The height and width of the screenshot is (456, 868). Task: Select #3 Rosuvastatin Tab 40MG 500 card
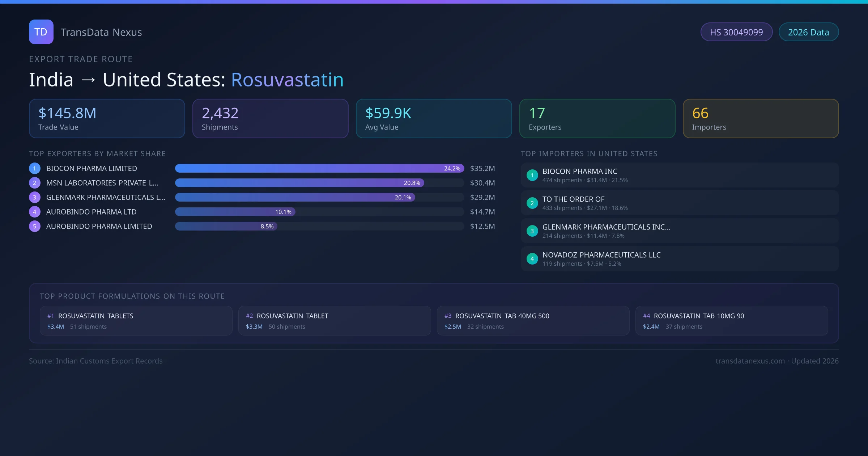pyautogui.click(x=533, y=321)
